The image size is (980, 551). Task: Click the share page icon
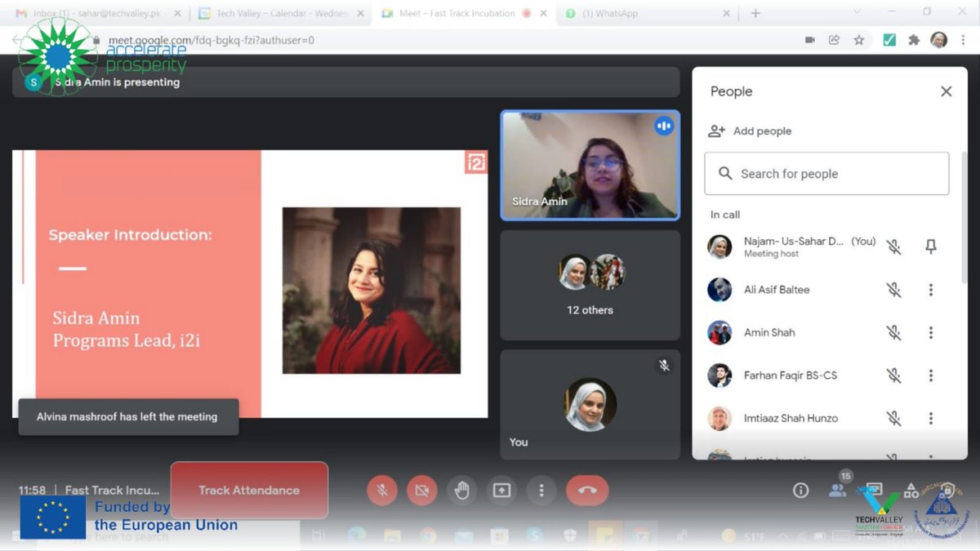tap(834, 39)
